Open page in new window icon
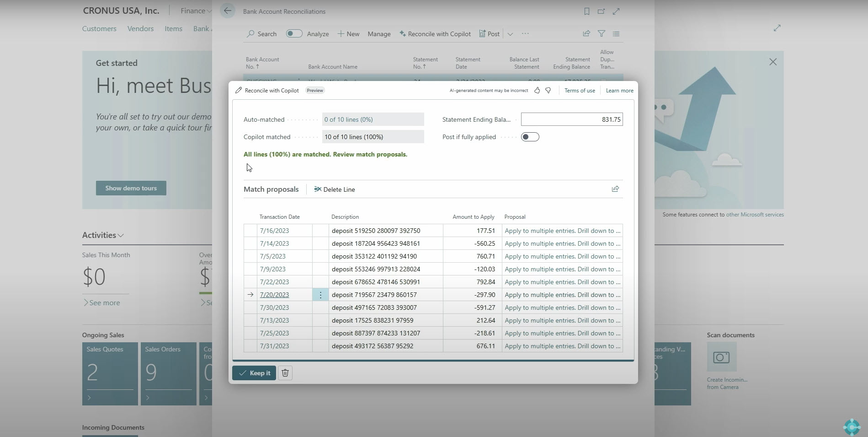 (x=601, y=11)
